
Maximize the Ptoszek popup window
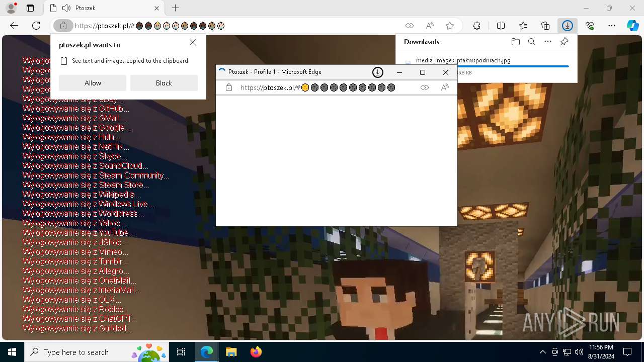coord(423,72)
